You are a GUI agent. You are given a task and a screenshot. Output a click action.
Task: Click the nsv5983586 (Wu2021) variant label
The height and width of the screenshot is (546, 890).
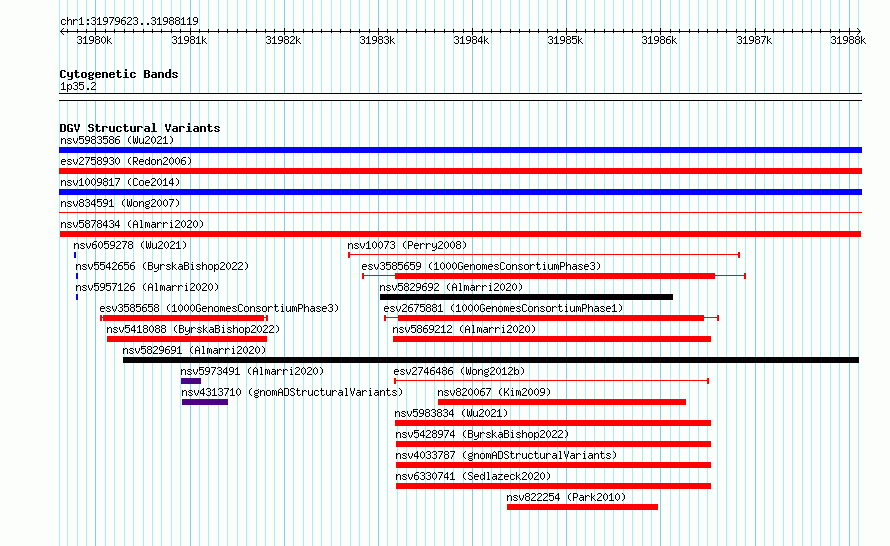click(117, 140)
